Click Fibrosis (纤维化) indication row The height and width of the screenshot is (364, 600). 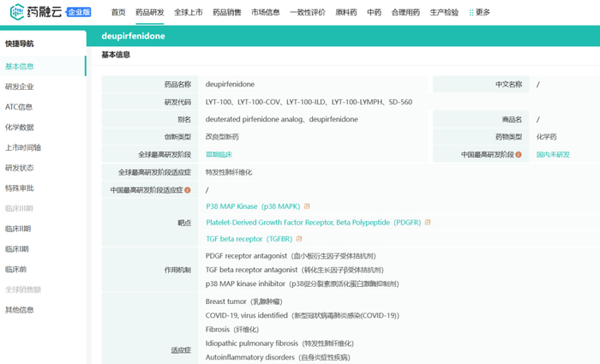pos(232,330)
